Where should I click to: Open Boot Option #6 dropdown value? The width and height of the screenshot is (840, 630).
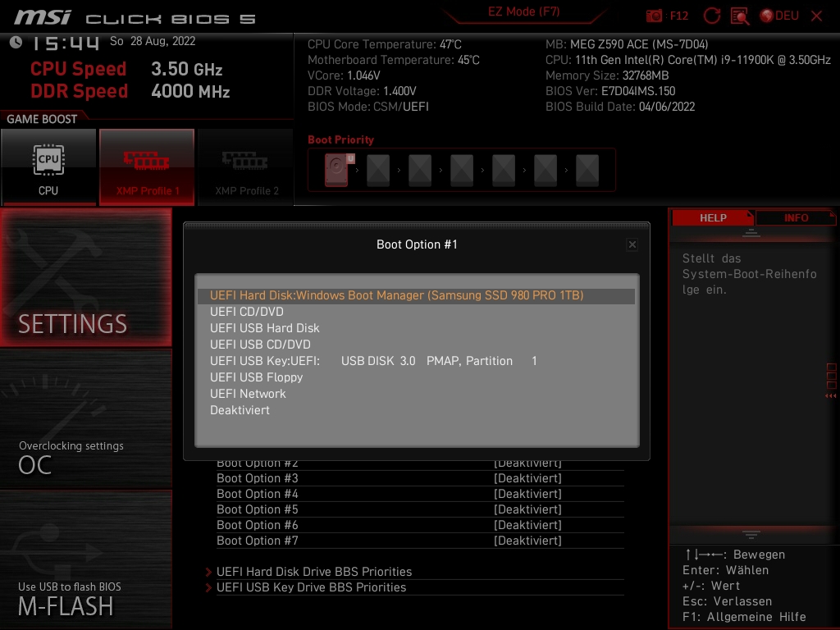[527, 525]
